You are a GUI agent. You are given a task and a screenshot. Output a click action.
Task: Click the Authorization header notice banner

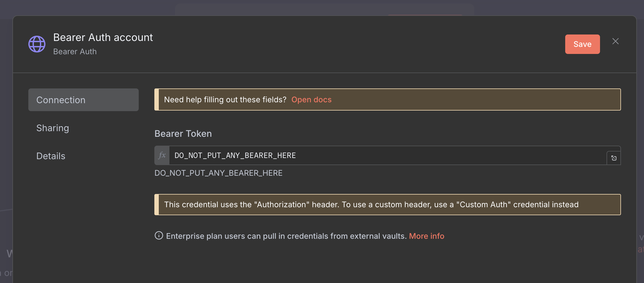(388, 205)
